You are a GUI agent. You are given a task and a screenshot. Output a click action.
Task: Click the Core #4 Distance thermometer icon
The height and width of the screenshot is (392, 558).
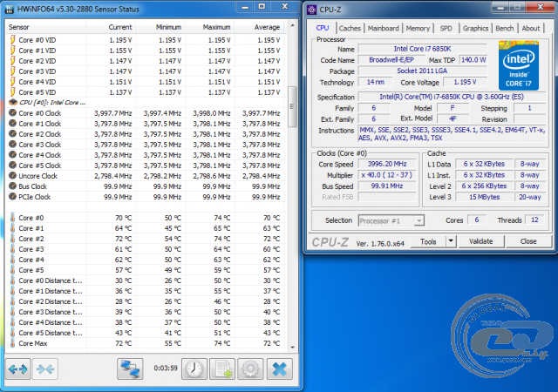click(13, 322)
